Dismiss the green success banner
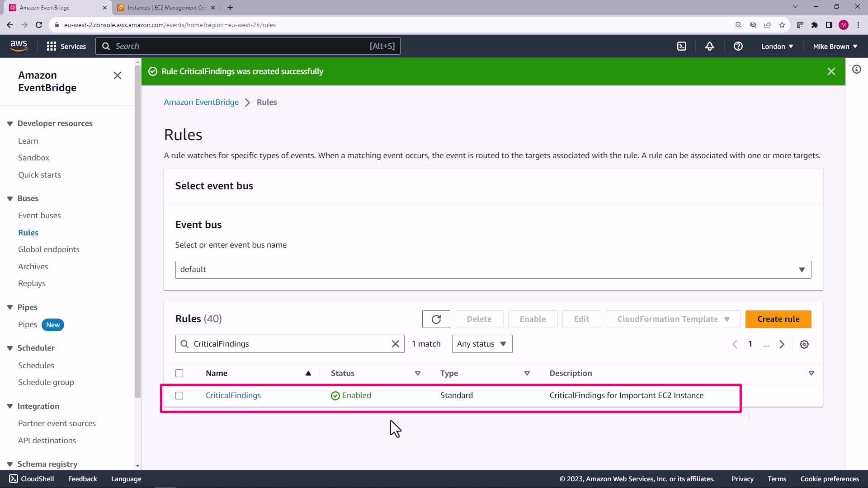 (x=831, y=71)
